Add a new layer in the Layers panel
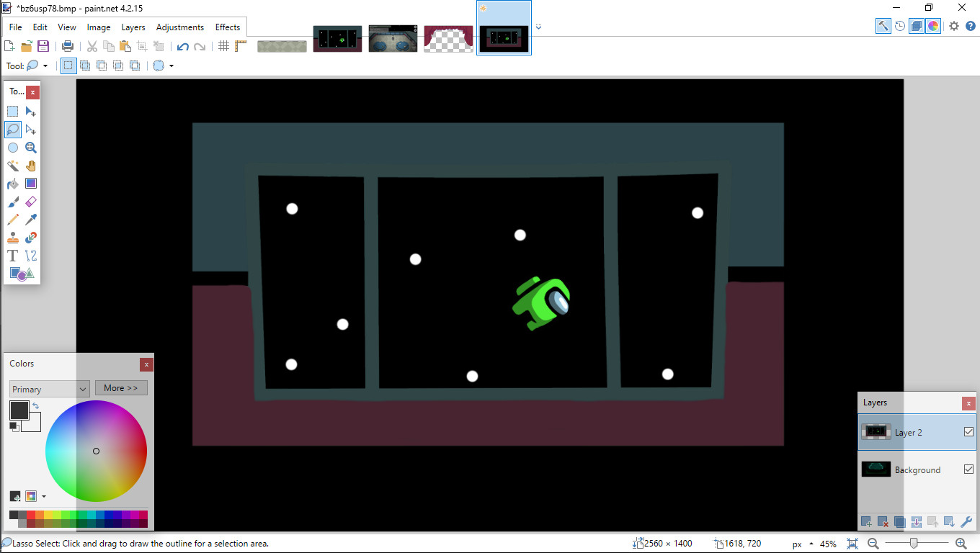The width and height of the screenshot is (980, 553). [865, 521]
